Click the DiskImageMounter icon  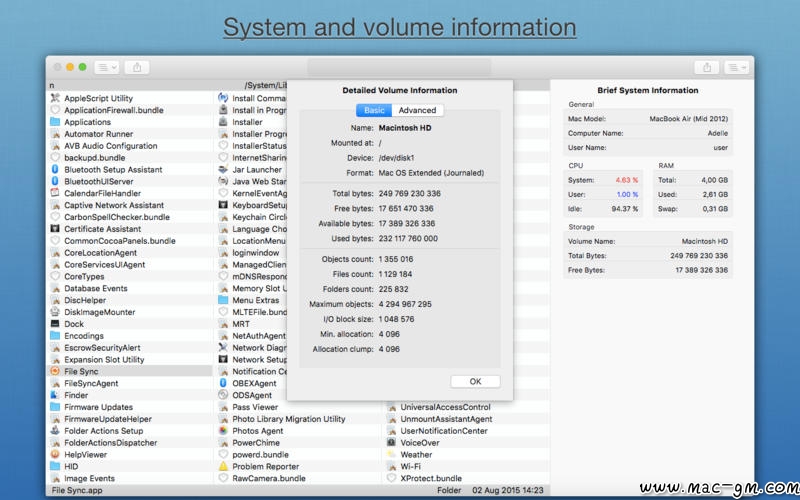(x=55, y=312)
